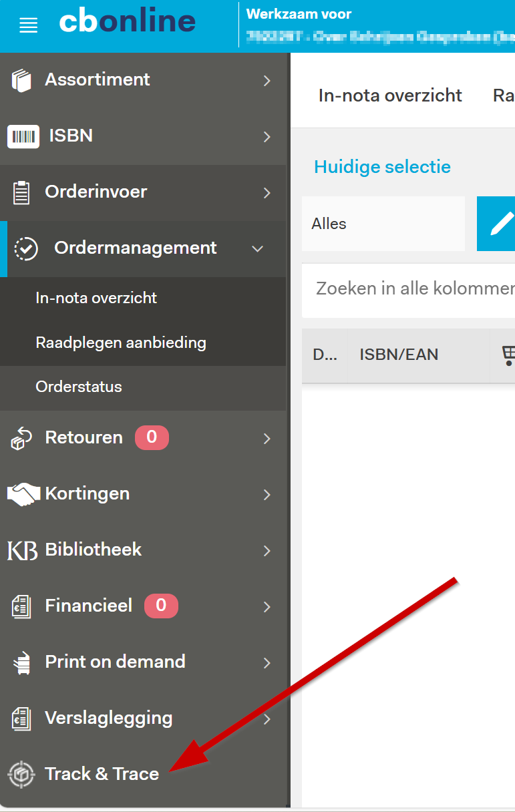Open the hamburger menu icon
This screenshot has width=515, height=812.
(28, 25)
